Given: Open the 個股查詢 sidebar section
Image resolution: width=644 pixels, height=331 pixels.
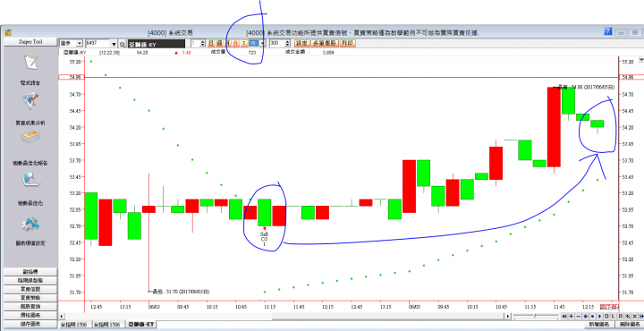Looking at the screenshot, I should point(30,307).
